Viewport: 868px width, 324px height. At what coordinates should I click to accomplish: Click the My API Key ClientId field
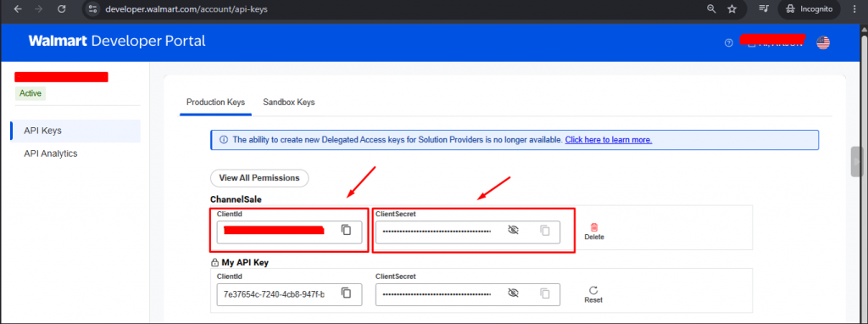pyautogui.click(x=290, y=294)
